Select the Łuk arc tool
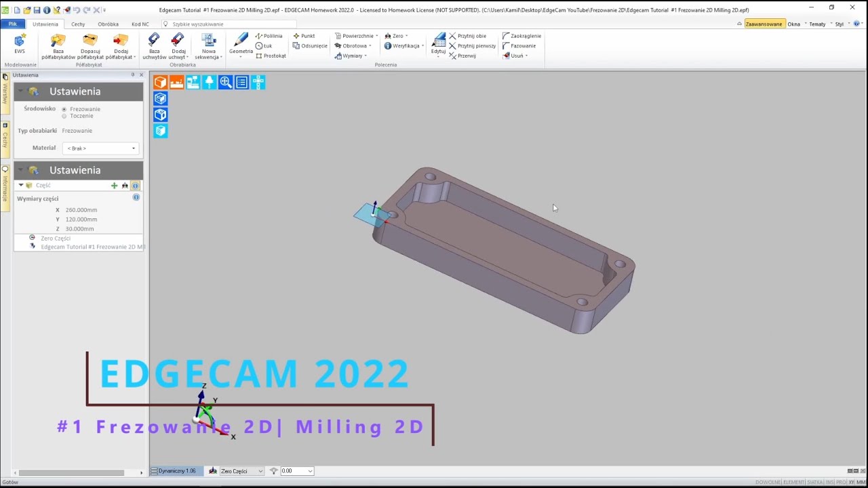Viewport: 868px width, 488px height. [x=264, y=45]
